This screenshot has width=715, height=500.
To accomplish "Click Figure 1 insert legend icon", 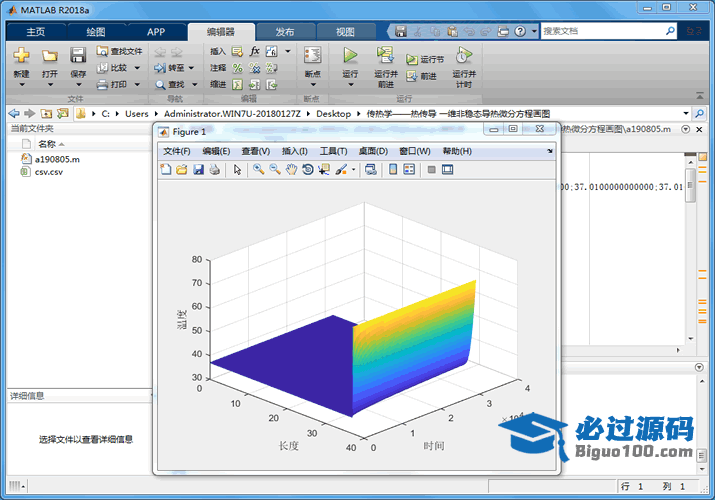I will click(409, 170).
